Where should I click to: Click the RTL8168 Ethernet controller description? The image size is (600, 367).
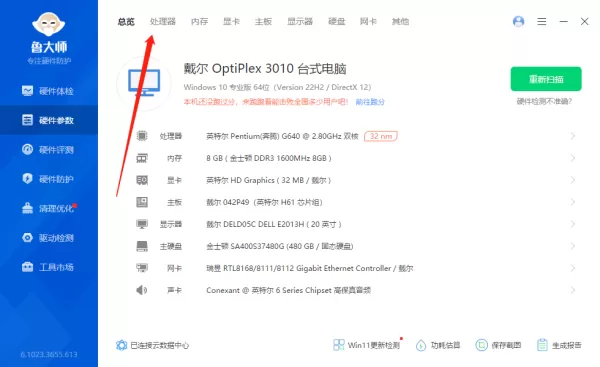(x=310, y=268)
